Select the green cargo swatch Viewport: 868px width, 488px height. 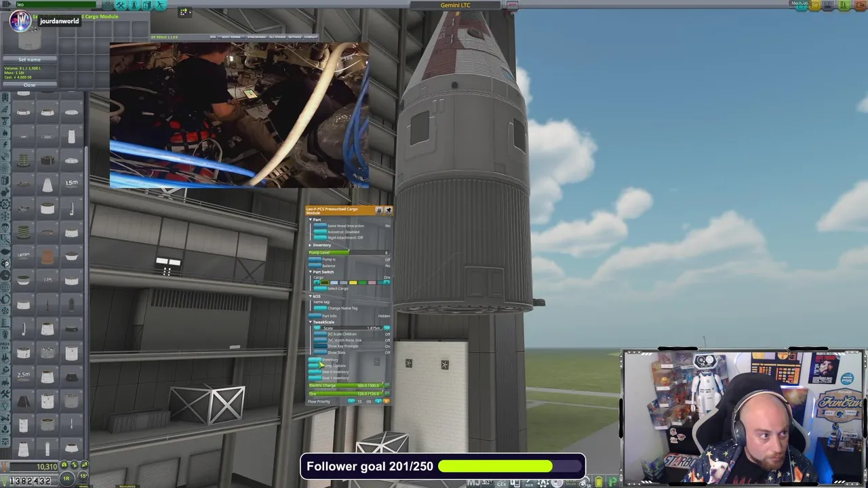[x=362, y=283]
